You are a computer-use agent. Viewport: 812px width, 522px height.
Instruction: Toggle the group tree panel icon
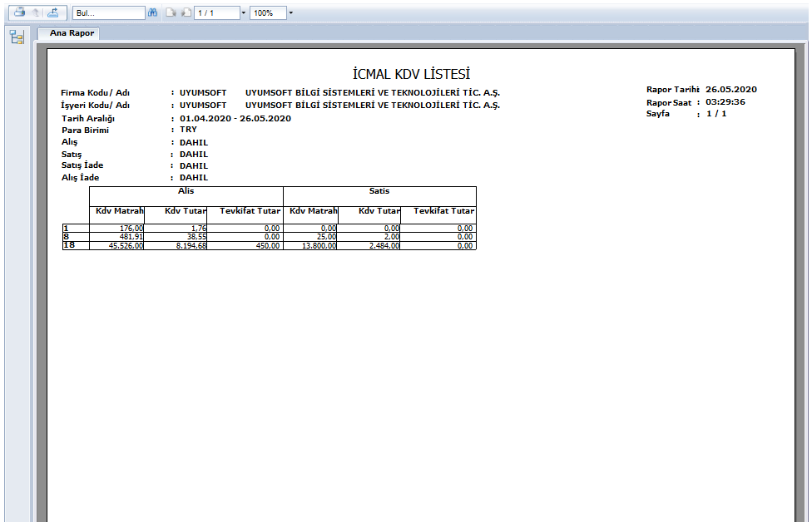[x=17, y=37]
